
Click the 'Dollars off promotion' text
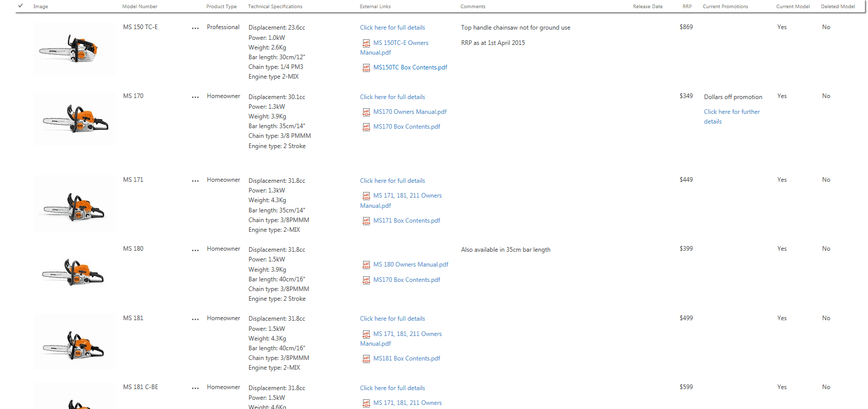pyautogui.click(x=733, y=97)
